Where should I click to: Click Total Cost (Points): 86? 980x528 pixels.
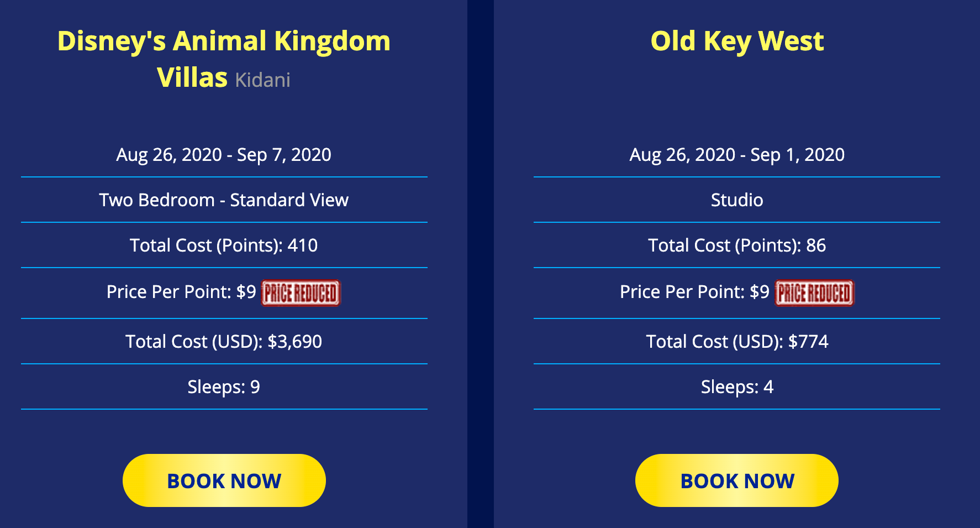[737, 245]
